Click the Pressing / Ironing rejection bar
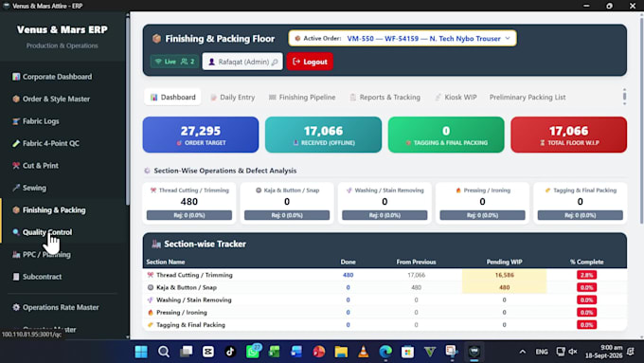 point(483,215)
